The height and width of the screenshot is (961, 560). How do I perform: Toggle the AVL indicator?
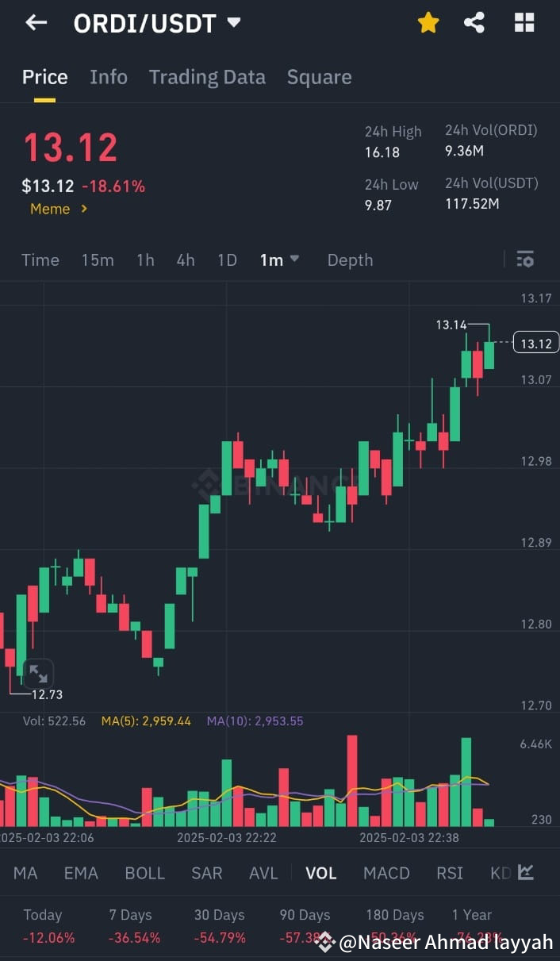(263, 873)
